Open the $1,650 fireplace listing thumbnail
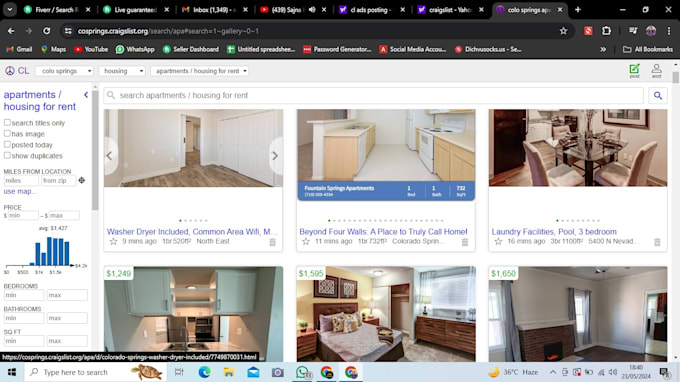This screenshot has height=382, width=680. [578, 314]
